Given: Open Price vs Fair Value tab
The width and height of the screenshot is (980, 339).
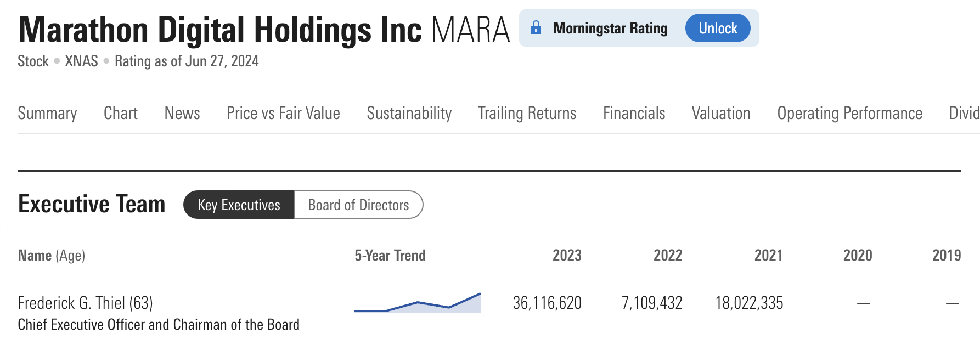Looking at the screenshot, I should tap(283, 114).
